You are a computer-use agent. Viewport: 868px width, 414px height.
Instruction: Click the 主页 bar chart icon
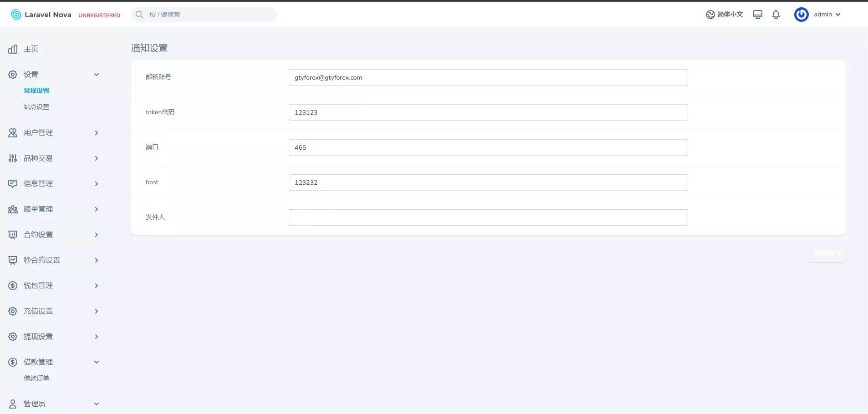[13, 49]
